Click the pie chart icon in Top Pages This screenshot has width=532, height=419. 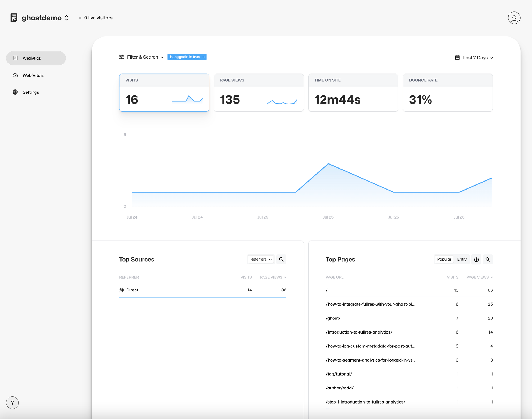tap(476, 260)
